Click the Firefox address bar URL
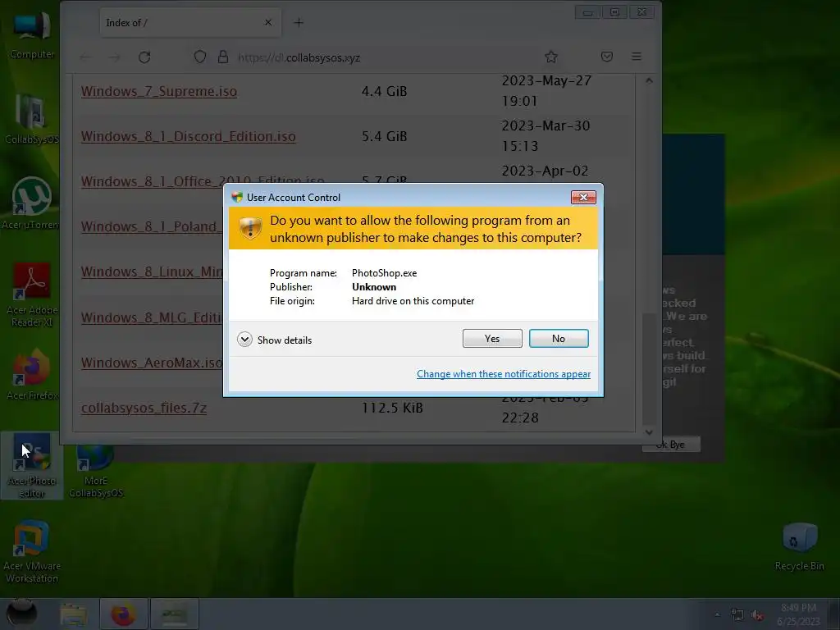This screenshot has width=840, height=630. (x=299, y=57)
